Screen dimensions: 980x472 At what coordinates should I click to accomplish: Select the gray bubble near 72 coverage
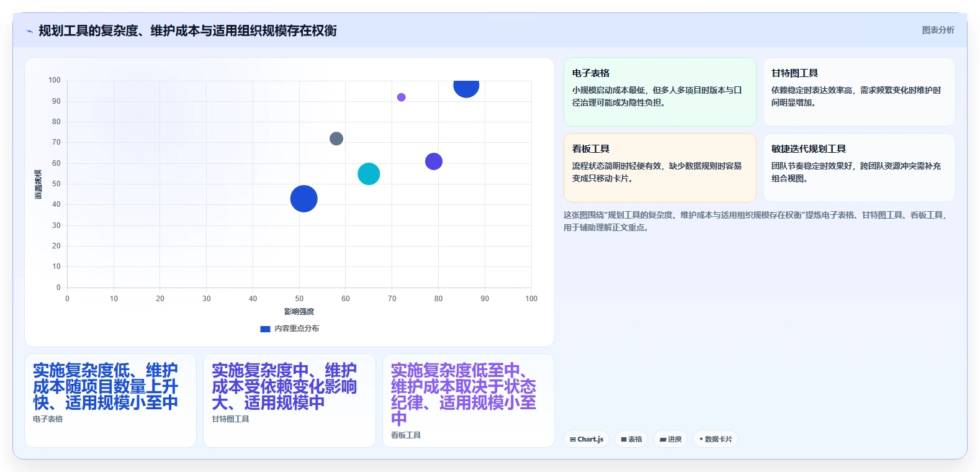tap(336, 138)
